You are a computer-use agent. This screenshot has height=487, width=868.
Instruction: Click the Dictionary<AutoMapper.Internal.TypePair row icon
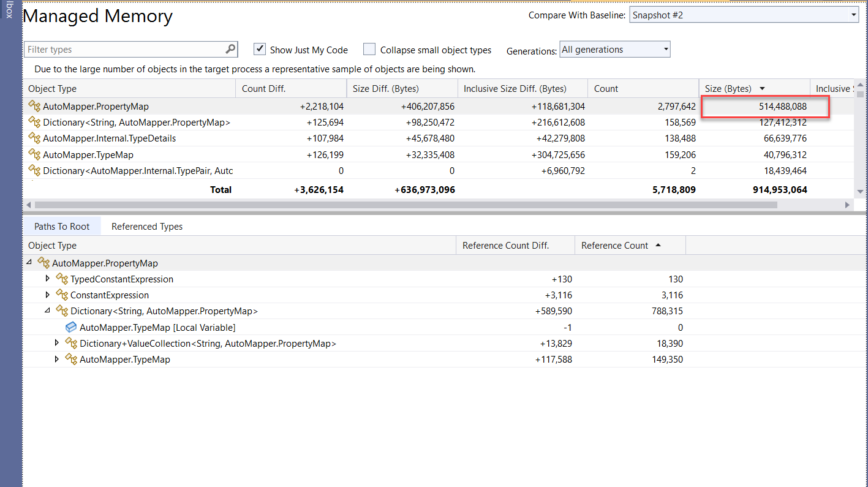34,170
